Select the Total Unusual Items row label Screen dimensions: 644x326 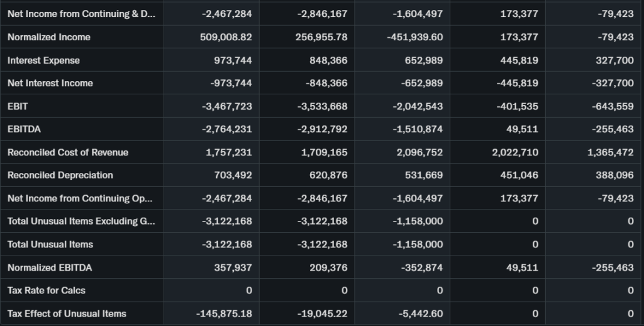(50, 244)
